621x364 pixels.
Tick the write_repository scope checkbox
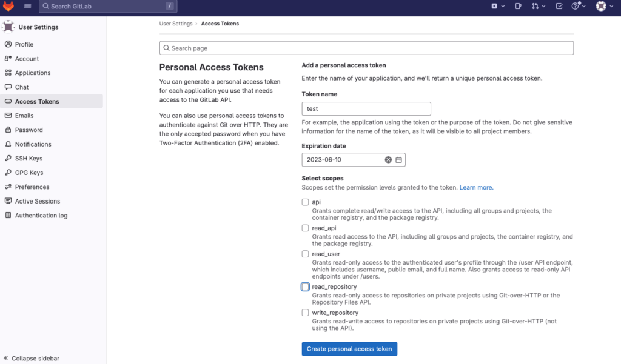coord(306,313)
